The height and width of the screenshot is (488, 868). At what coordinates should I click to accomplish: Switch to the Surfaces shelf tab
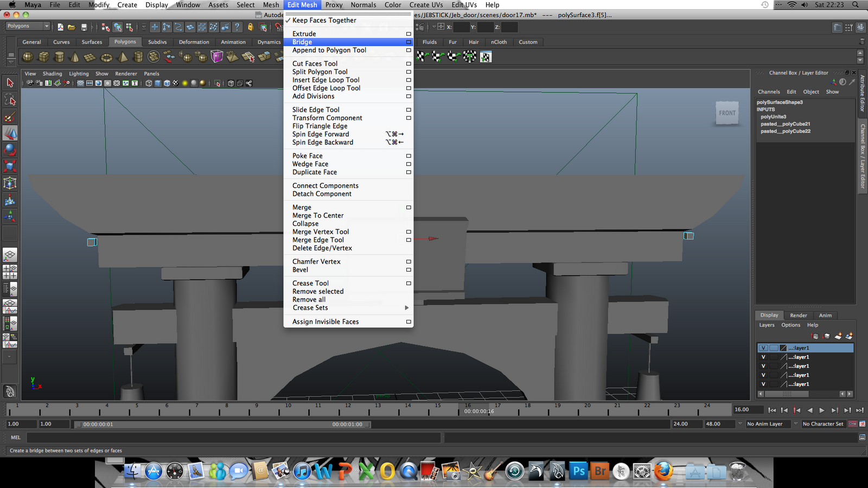(92, 42)
